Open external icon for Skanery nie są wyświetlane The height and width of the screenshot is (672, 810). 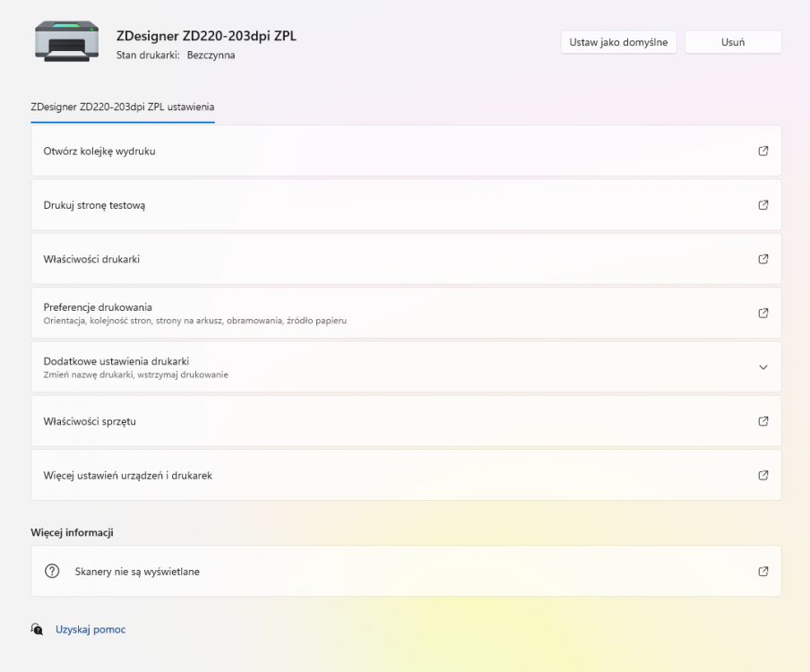point(763,572)
